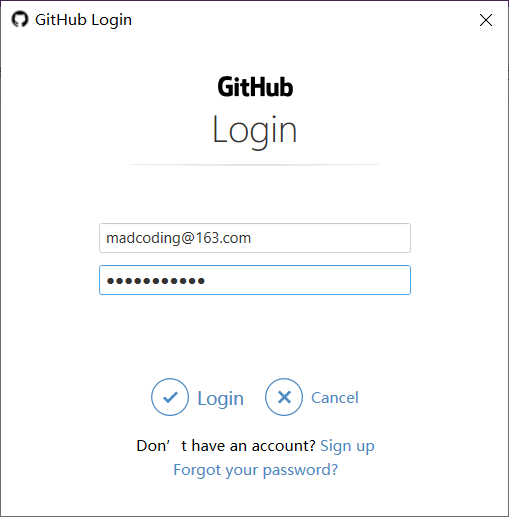Screen dimensions: 509x517
Task: Submit credentials using the checkmark circle
Action: (x=170, y=397)
